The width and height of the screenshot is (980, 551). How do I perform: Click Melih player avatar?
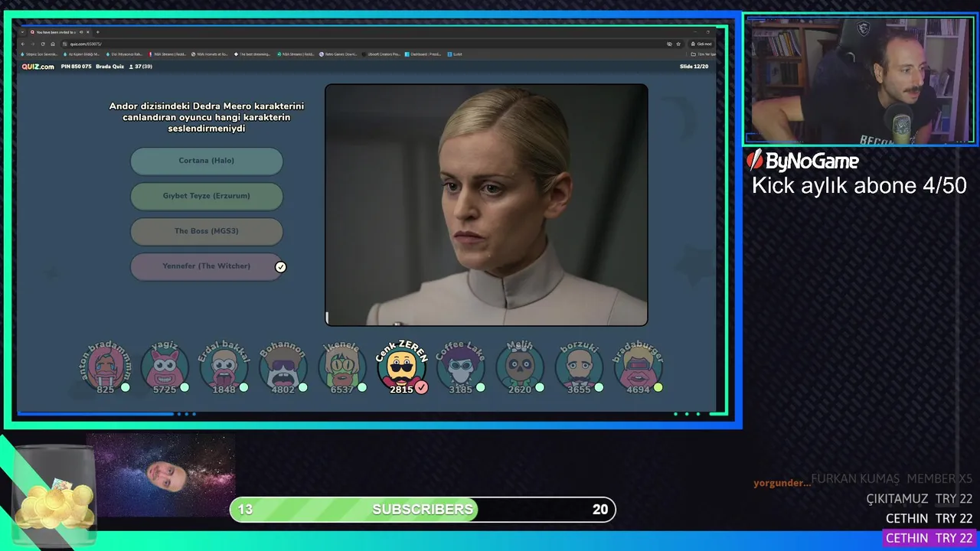(x=520, y=367)
